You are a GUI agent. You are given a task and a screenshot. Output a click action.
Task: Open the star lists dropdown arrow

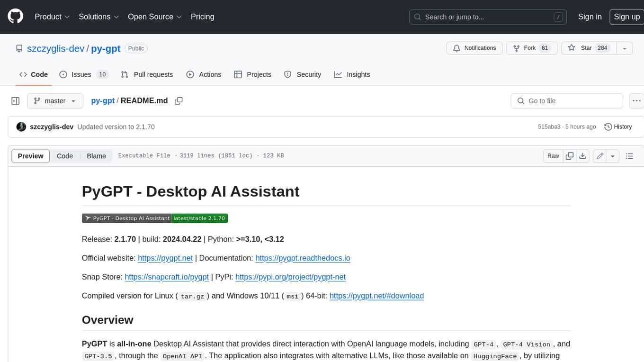(625, 48)
